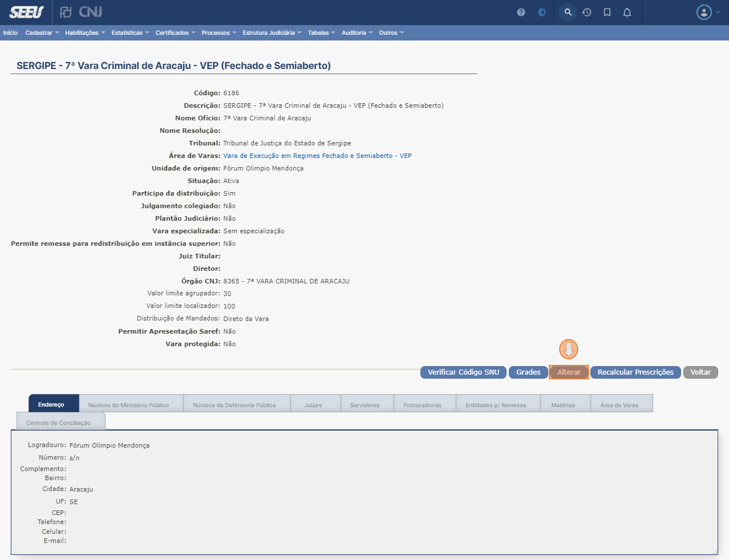Select 'Participa da distribuição' value Sim
The width and height of the screenshot is (729, 560).
pyautogui.click(x=229, y=194)
